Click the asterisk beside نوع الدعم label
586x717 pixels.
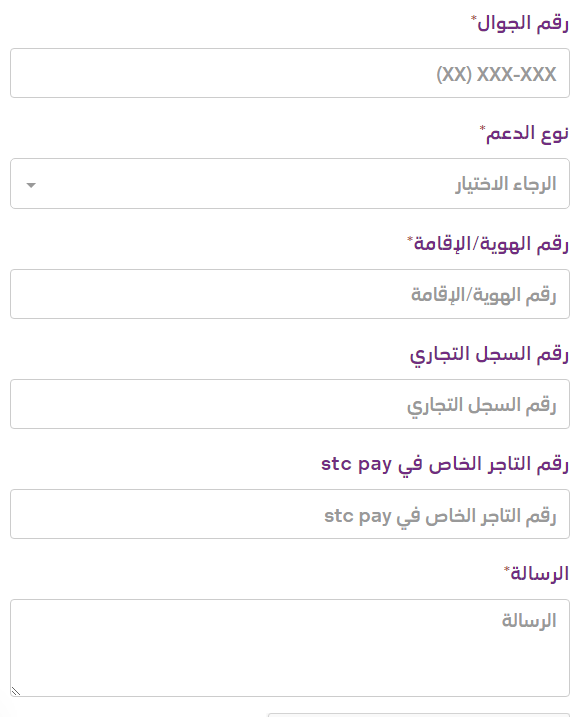(482, 128)
